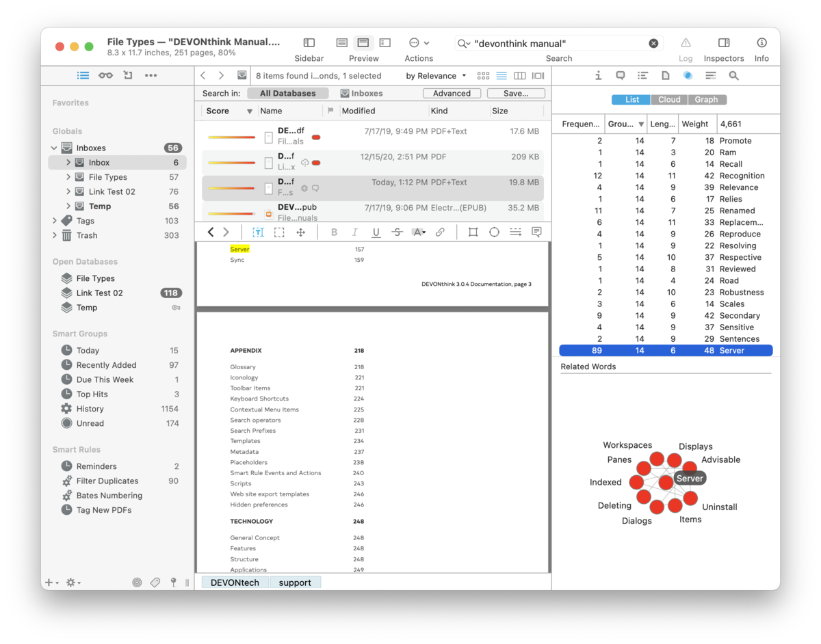Open the by Relevance sort dropdown

[436, 76]
